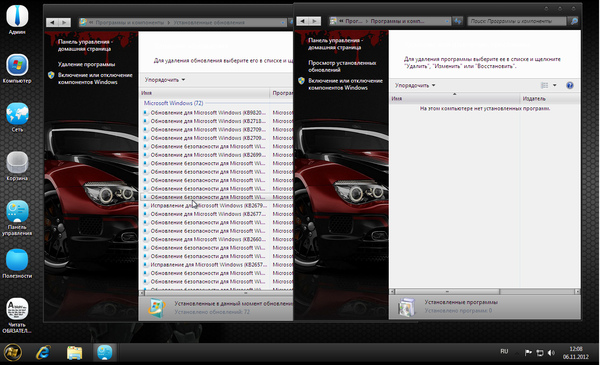This screenshot has height=365, width=600.
Task: Open the Читать ОБЯЗАТЕЛЬНО desktop document icon
Action: (17, 315)
